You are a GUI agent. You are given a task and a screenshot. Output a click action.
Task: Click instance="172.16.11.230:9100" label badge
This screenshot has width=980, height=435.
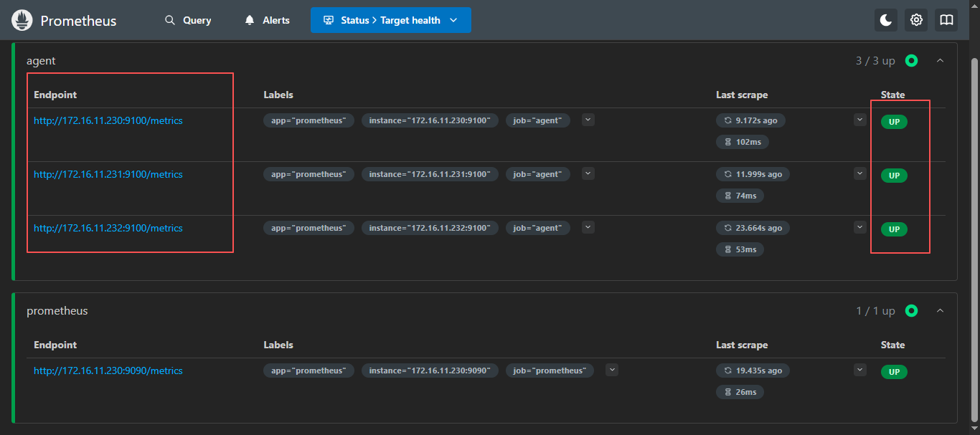[430, 120]
